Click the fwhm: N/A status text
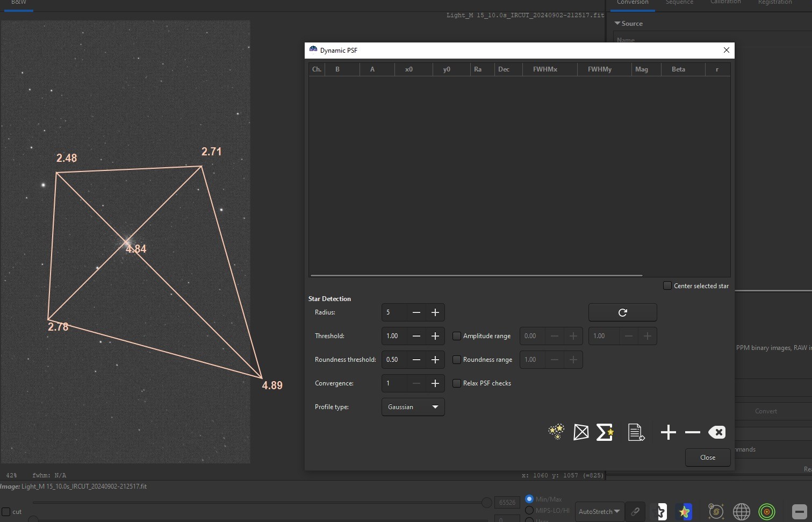The height and width of the screenshot is (522, 812). [49, 475]
